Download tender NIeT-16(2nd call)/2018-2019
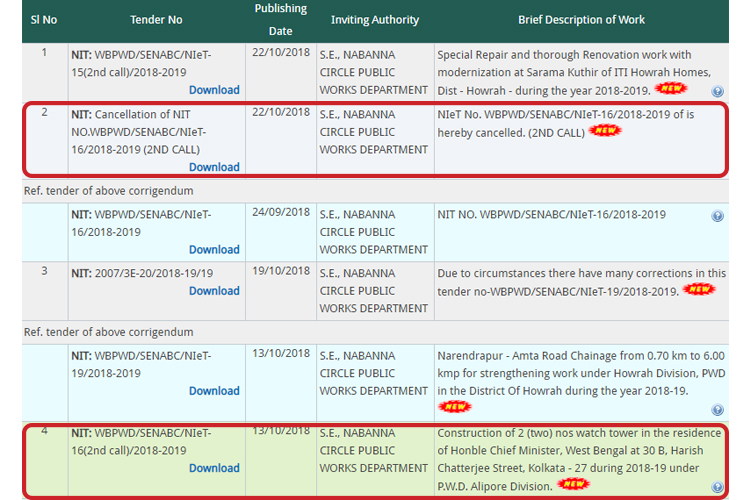The image size is (750, 500). coord(214,468)
